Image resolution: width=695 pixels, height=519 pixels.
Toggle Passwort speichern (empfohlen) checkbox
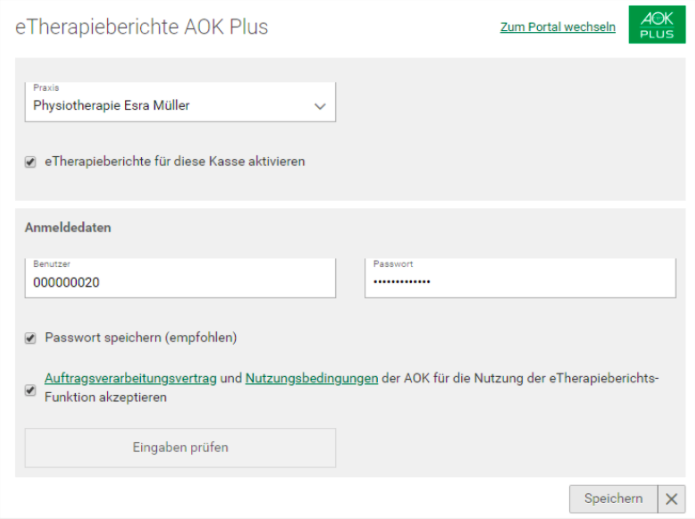[x=30, y=338]
